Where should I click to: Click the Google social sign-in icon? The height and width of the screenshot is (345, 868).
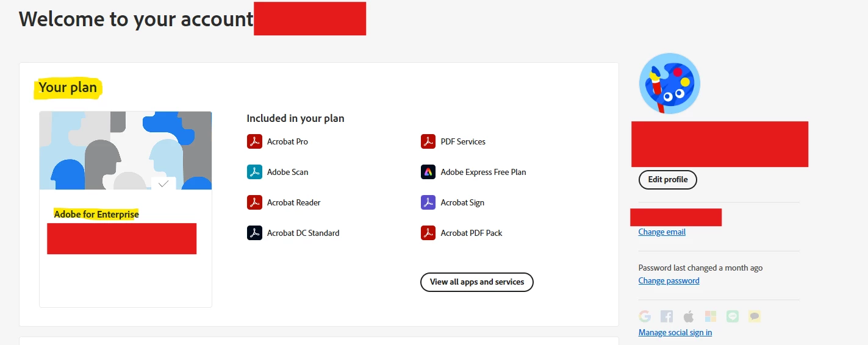pyautogui.click(x=645, y=316)
